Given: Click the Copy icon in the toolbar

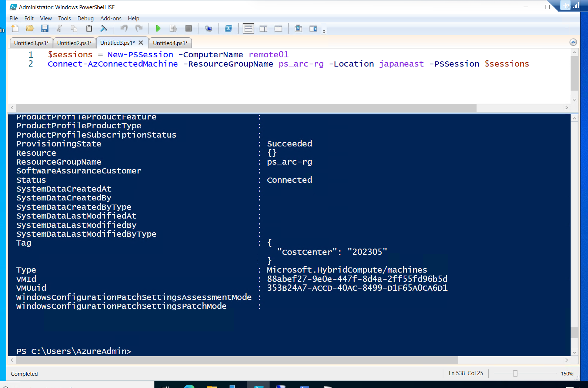Looking at the screenshot, I should coord(74,28).
